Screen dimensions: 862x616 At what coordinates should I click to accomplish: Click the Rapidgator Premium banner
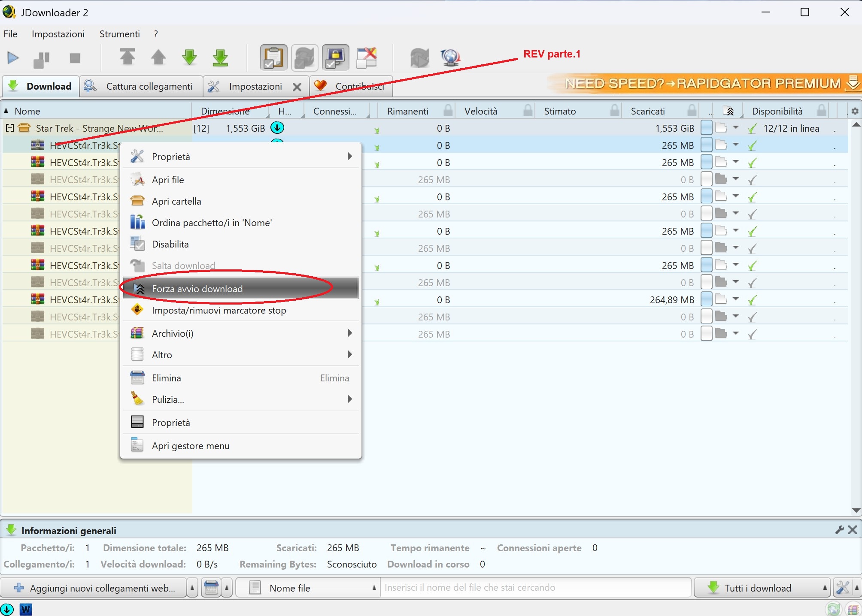pos(704,84)
